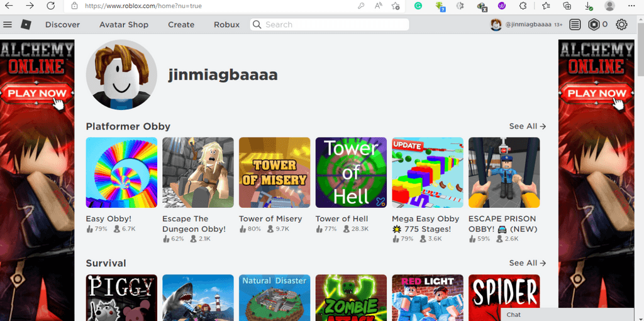Open the browser Downloads icon

coord(589,6)
